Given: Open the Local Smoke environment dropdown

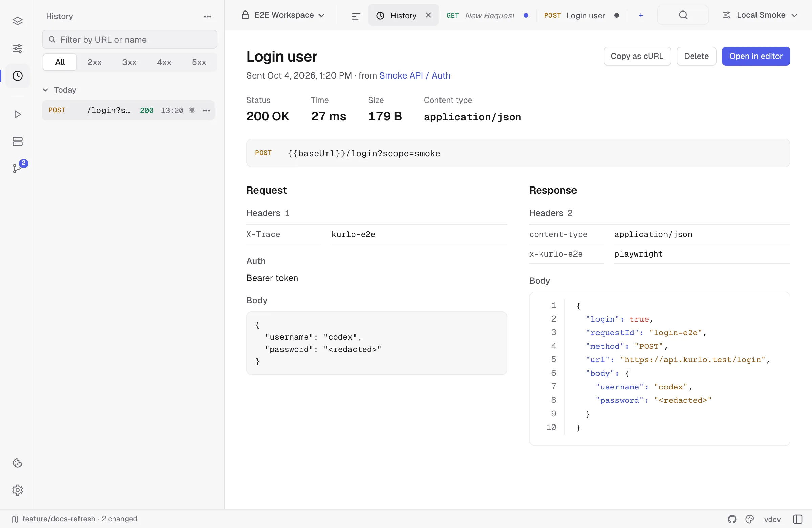Looking at the screenshot, I should (x=760, y=15).
